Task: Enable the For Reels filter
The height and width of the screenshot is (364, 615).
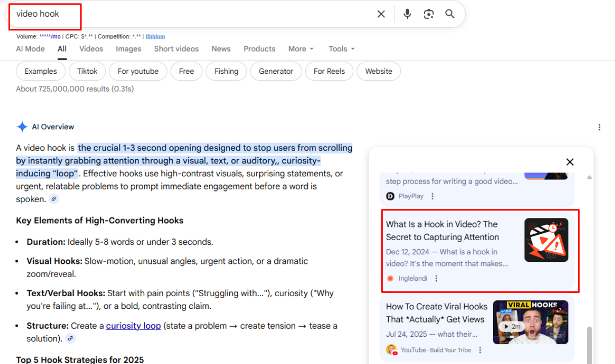Action: pos(329,71)
